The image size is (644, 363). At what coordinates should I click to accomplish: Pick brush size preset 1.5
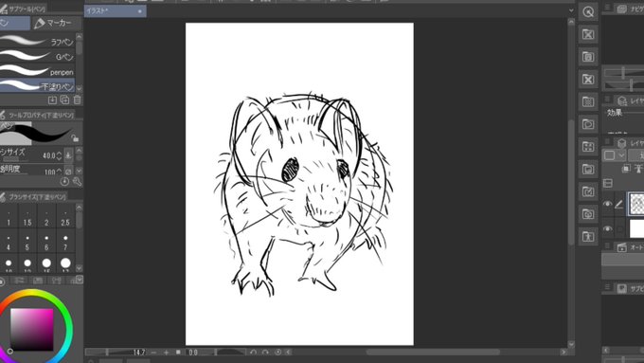tap(27, 218)
